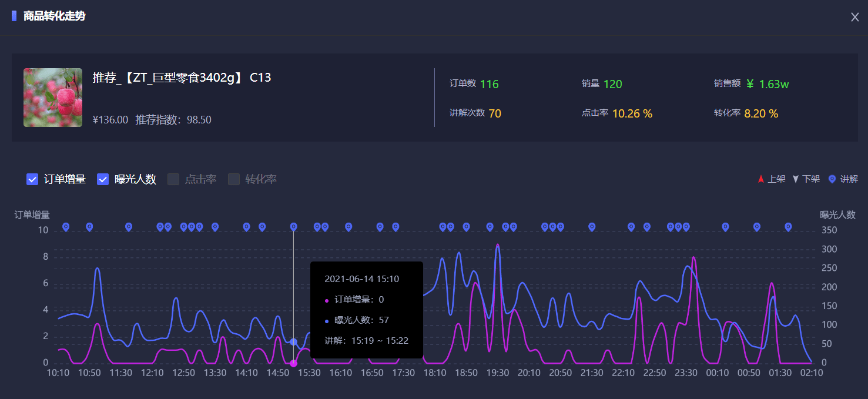Screen dimensions: 868x399
Task: Click the magenta 订单增量 point on the hover line
Action: (294, 363)
